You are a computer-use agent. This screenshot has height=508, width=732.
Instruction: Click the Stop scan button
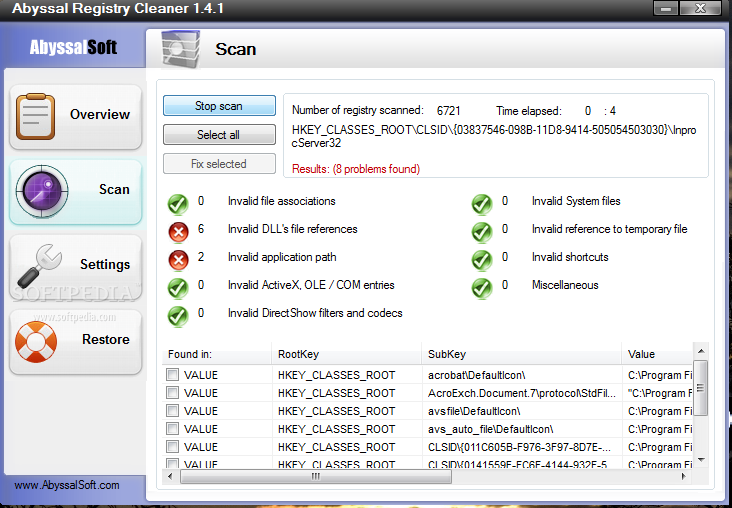coord(219,106)
